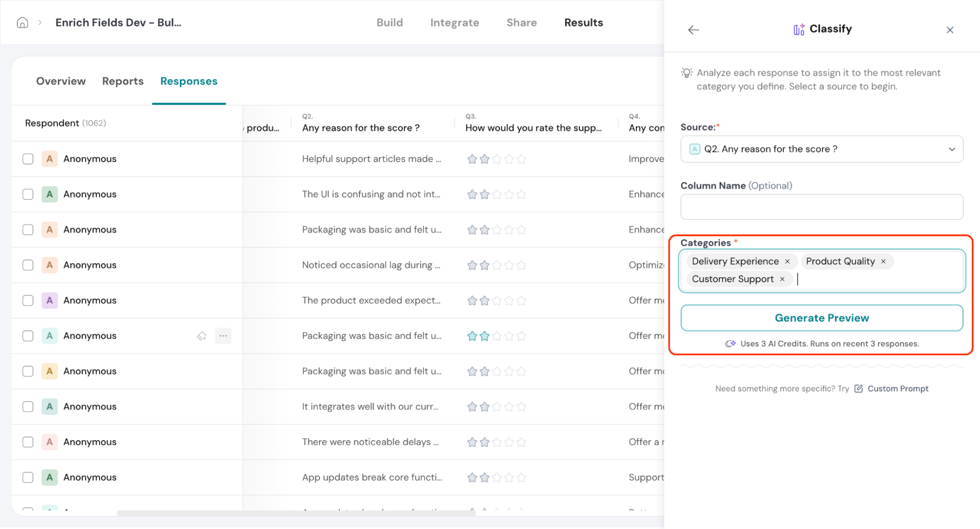980x529 pixels.
Task: Click the Generate Preview button
Action: tap(822, 318)
